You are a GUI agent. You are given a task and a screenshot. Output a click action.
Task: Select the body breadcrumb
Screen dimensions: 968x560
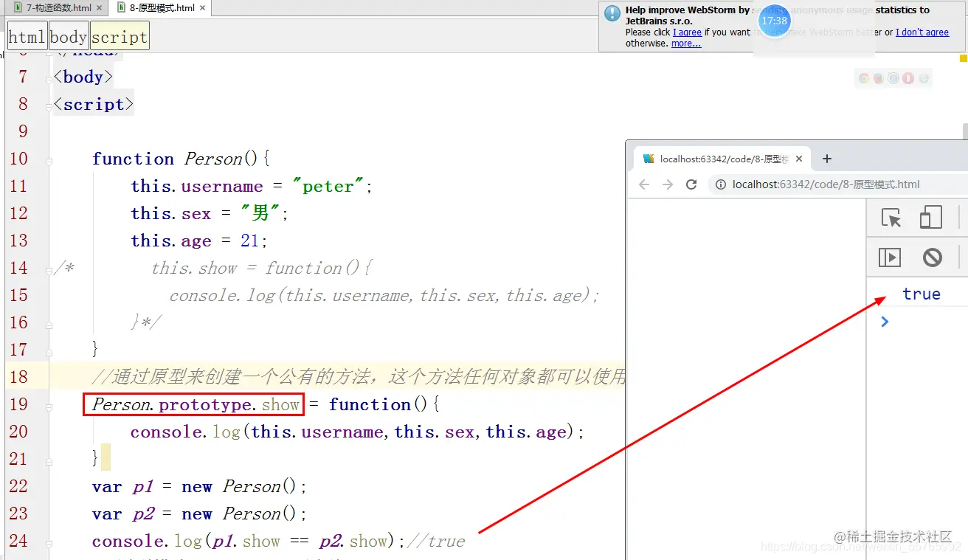click(x=69, y=37)
